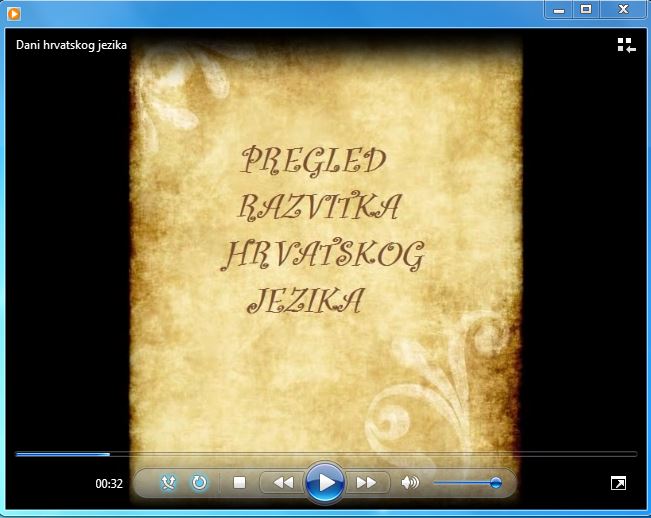The height and width of the screenshot is (518, 651).
Task: Switch to Library using top-right icon
Action: (626, 45)
